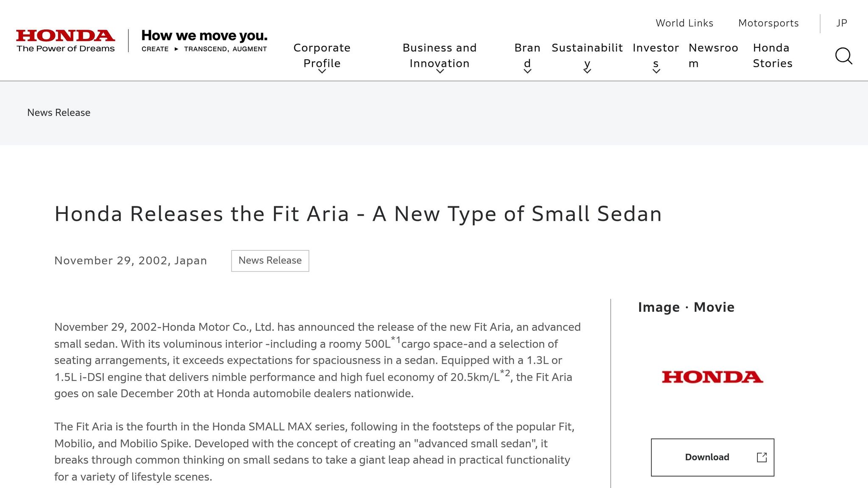The height and width of the screenshot is (488, 868).
Task: Switch site language via the JP link
Action: (841, 23)
